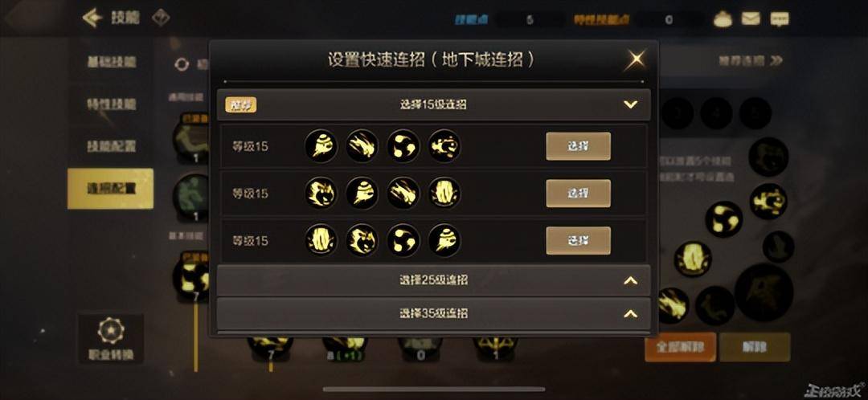The image size is (868, 400).
Task: Click the 职业转换 gear icon
Action: 111,331
